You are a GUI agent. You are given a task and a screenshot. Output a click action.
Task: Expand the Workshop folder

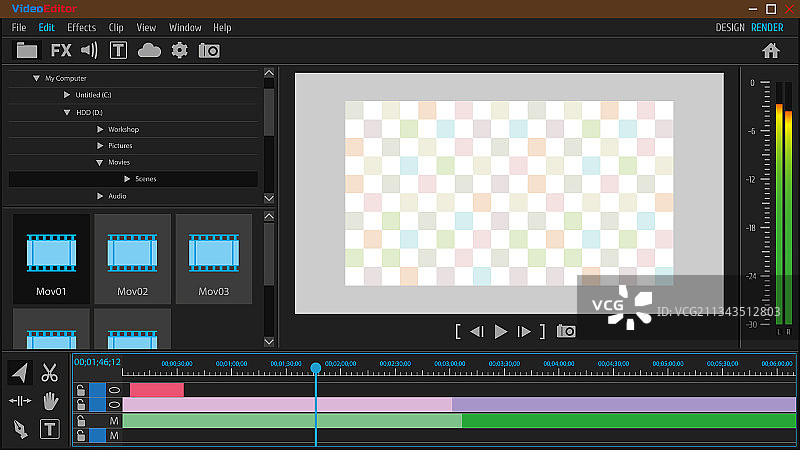click(x=100, y=129)
